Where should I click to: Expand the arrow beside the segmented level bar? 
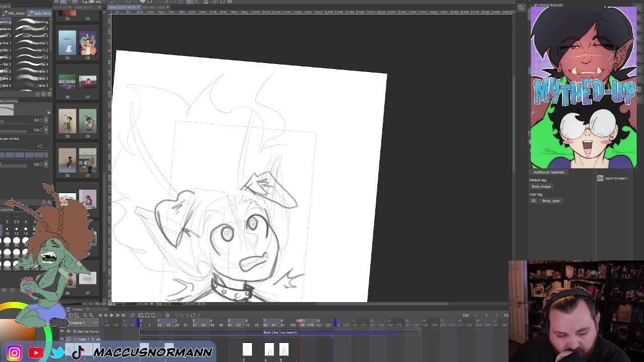tap(46, 155)
